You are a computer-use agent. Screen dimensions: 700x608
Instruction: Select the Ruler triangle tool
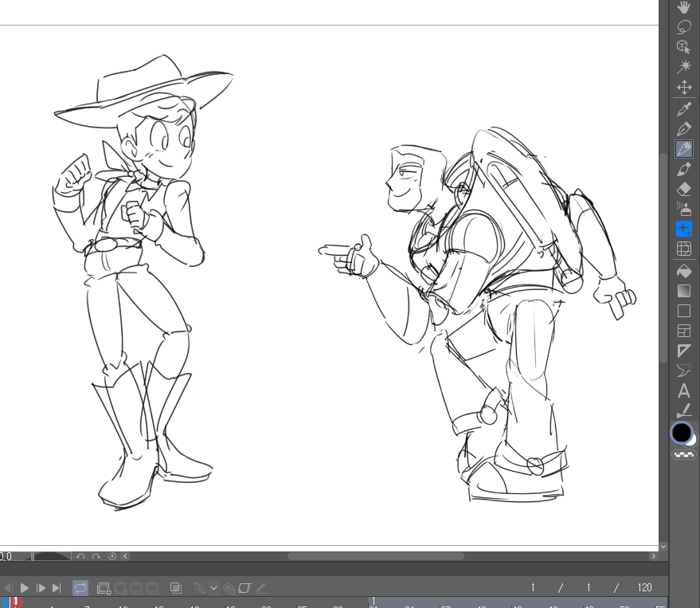[683, 351]
